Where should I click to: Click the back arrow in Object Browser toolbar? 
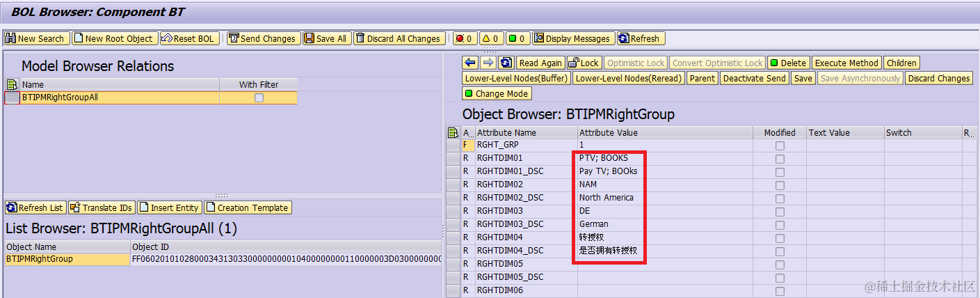point(471,63)
